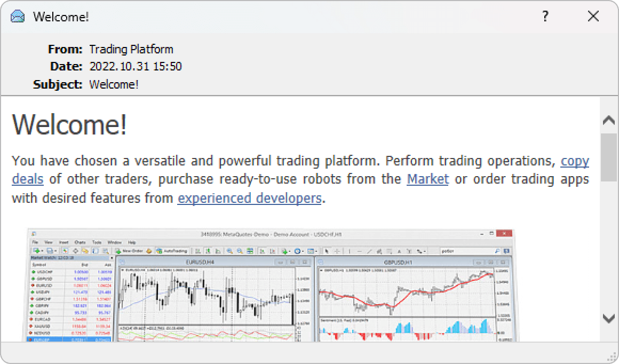Close the Welcome message window
The image size is (619, 364).
pos(593,17)
